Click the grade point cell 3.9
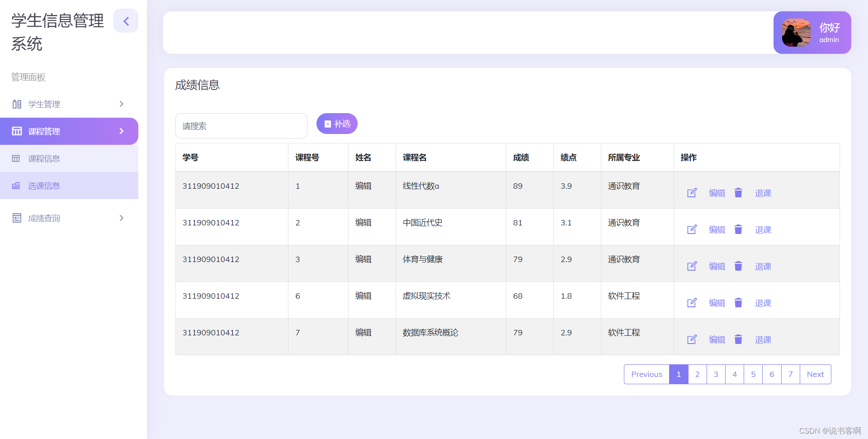Viewport: 868px width, 439px height. pyautogui.click(x=577, y=190)
